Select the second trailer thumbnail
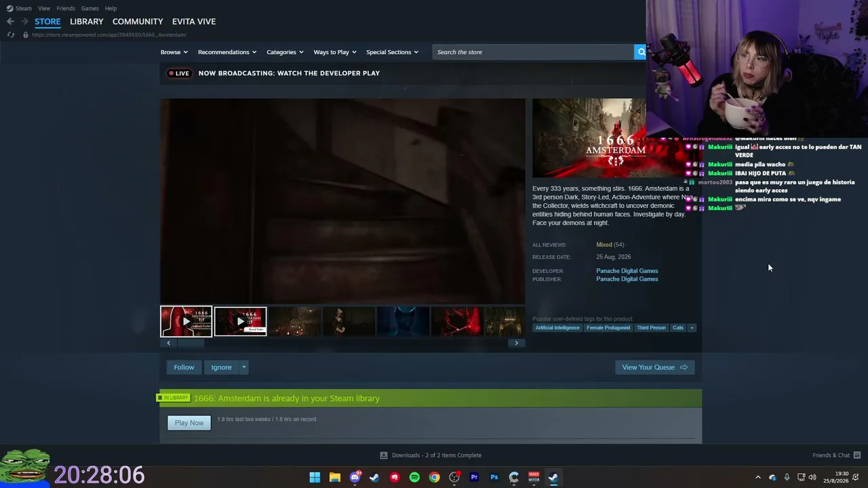Image resolution: width=868 pixels, height=488 pixels. click(241, 321)
